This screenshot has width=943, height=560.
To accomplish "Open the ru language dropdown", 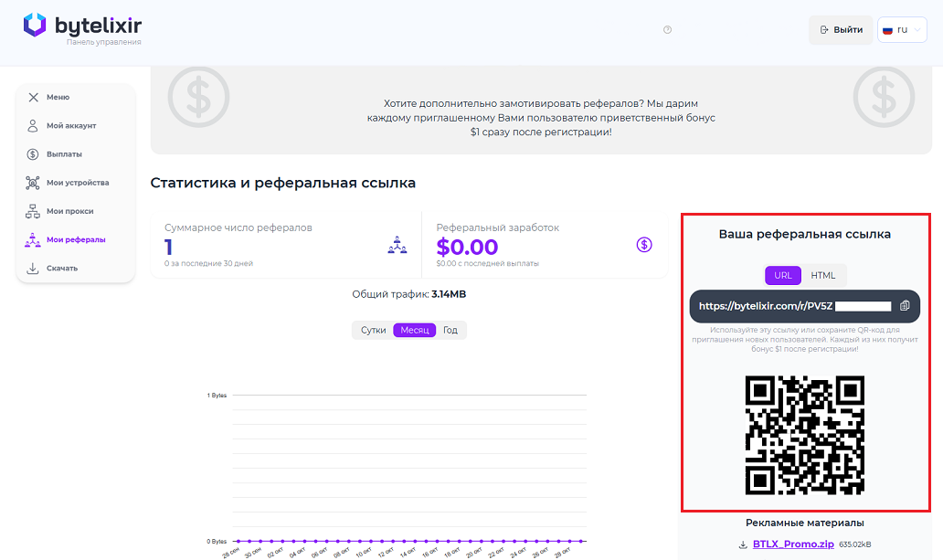I will (x=902, y=29).
